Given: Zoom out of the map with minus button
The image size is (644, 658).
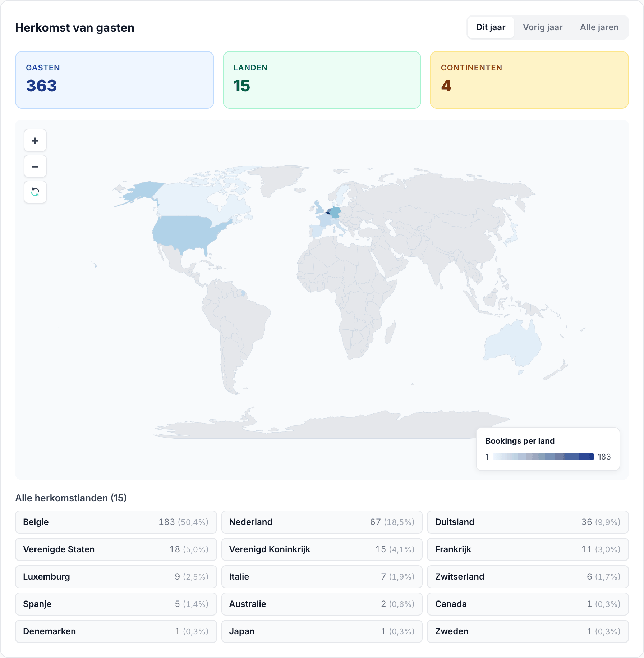Looking at the screenshot, I should [x=35, y=166].
